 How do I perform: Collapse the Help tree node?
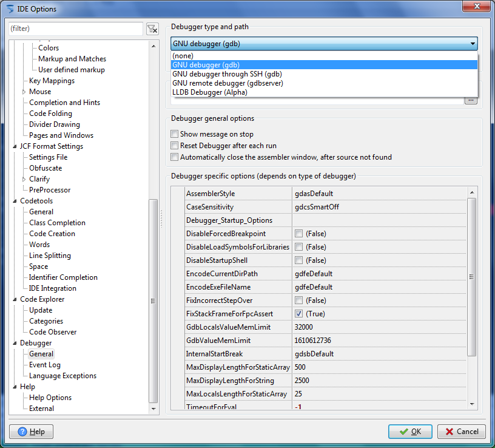tap(15, 387)
